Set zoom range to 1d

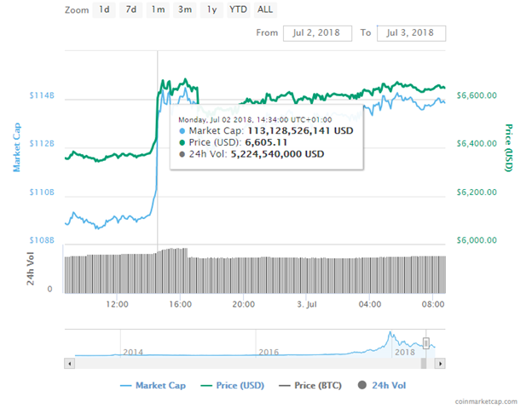pyautogui.click(x=104, y=10)
